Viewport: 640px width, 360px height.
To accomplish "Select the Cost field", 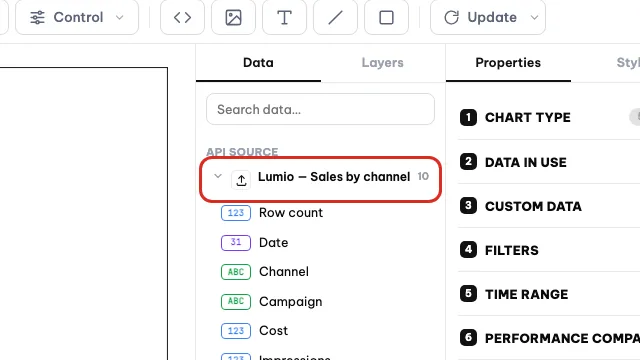I will pos(273,331).
